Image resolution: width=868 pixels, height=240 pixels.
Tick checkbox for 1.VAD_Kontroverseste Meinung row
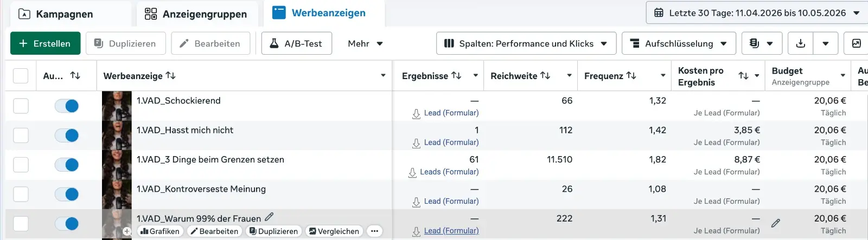coord(21,194)
